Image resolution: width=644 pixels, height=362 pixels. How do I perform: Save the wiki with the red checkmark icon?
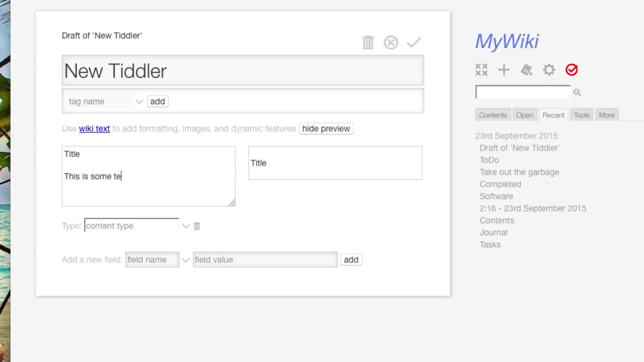click(572, 70)
